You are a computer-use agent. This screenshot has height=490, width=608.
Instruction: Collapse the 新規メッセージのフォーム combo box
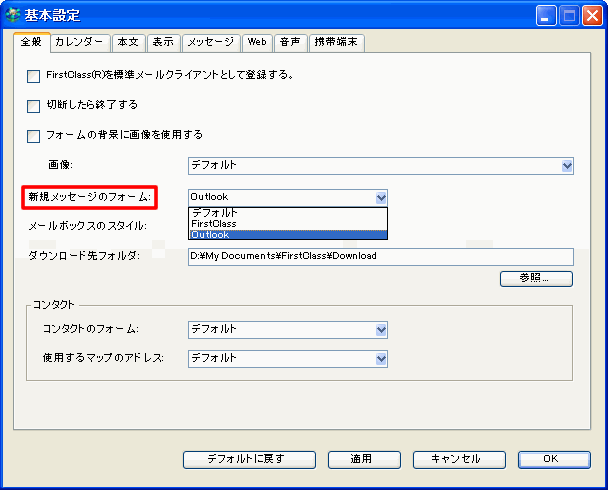coord(380,198)
